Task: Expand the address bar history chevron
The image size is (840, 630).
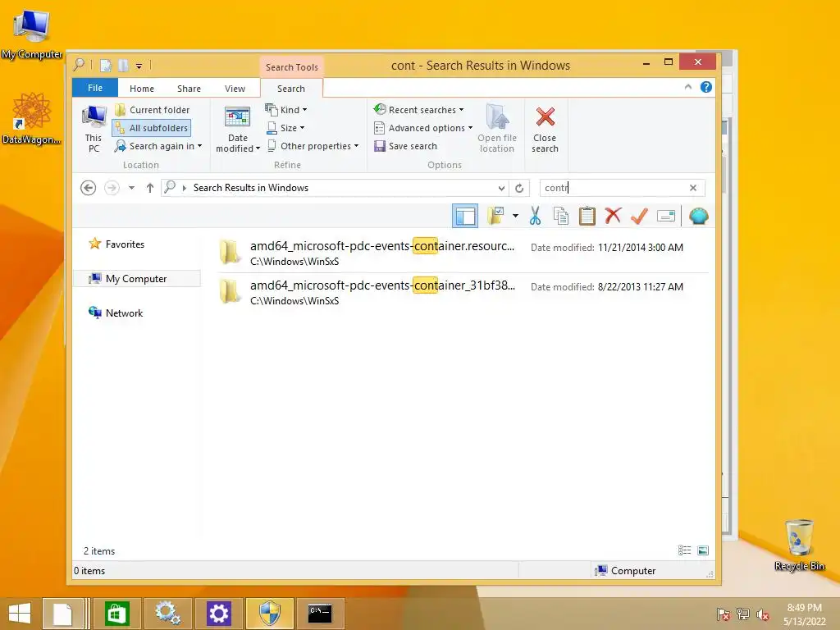Action: (x=501, y=188)
